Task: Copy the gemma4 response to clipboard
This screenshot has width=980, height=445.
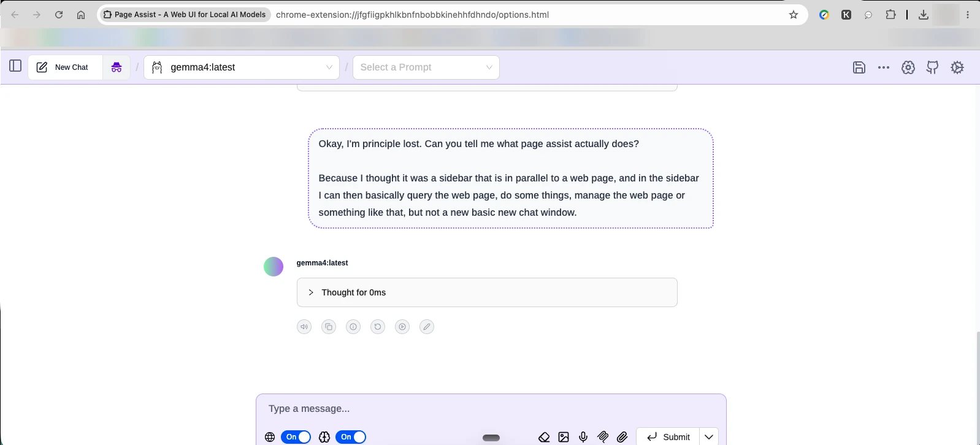Action: coord(329,327)
